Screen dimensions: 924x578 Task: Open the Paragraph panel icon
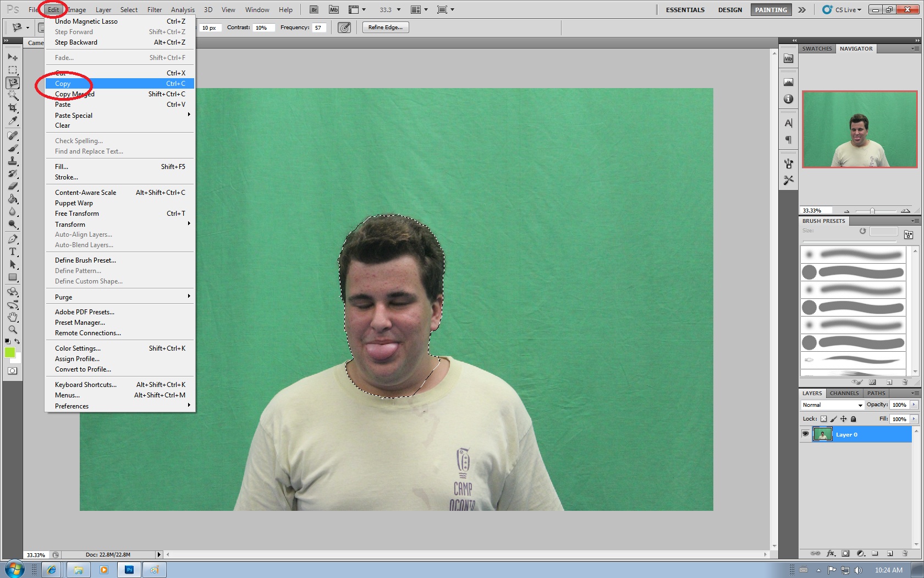point(788,140)
